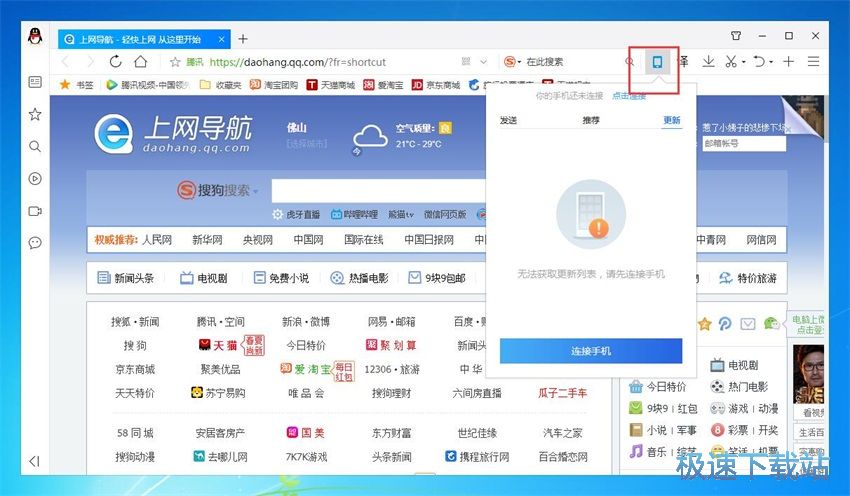Screen dimensions: 850x496
Task: Open the 书签 bookmarks star
Action: click(76, 85)
